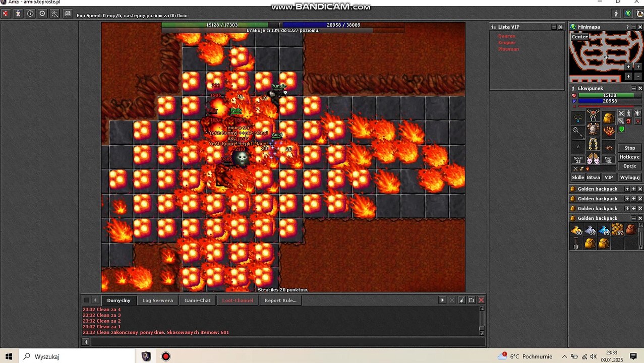This screenshot has width=644, height=363.
Task: Toggle the green shield secure mode
Action: tap(621, 129)
